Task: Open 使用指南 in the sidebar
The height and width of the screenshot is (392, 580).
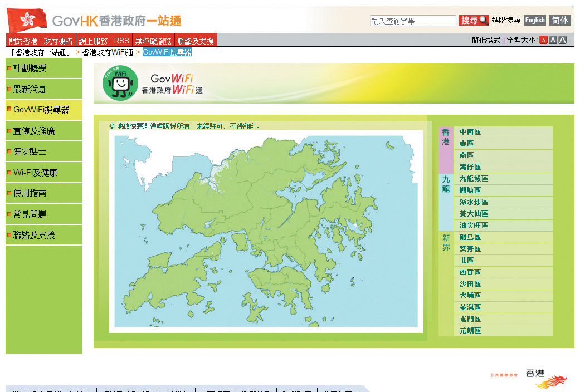Action: pos(44,193)
